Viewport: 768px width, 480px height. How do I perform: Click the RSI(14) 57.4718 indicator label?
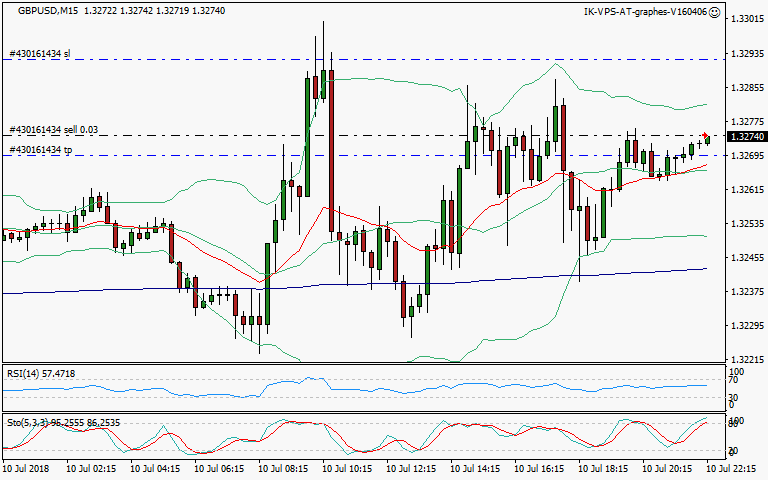pyautogui.click(x=41, y=374)
